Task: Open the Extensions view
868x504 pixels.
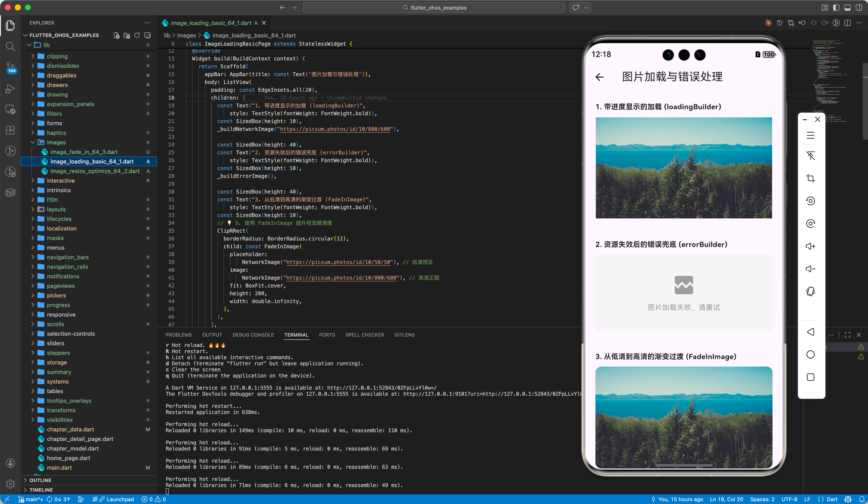Action: click(x=10, y=130)
